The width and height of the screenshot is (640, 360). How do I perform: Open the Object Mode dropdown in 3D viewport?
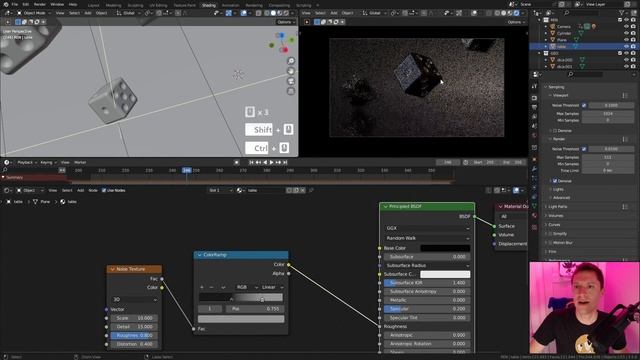click(x=34, y=13)
